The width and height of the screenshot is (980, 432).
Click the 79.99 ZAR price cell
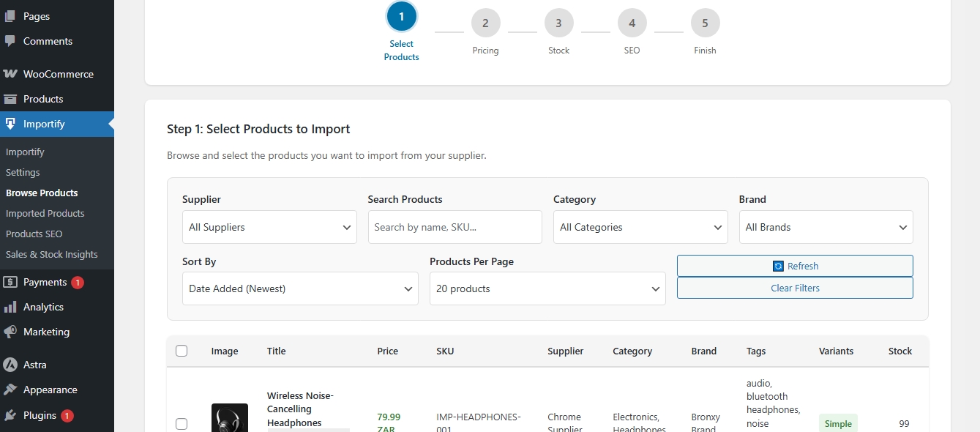[x=389, y=422]
